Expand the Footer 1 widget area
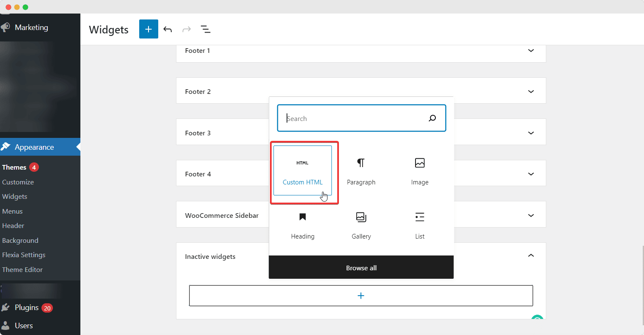This screenshot has height=335, width=644. 531,51
